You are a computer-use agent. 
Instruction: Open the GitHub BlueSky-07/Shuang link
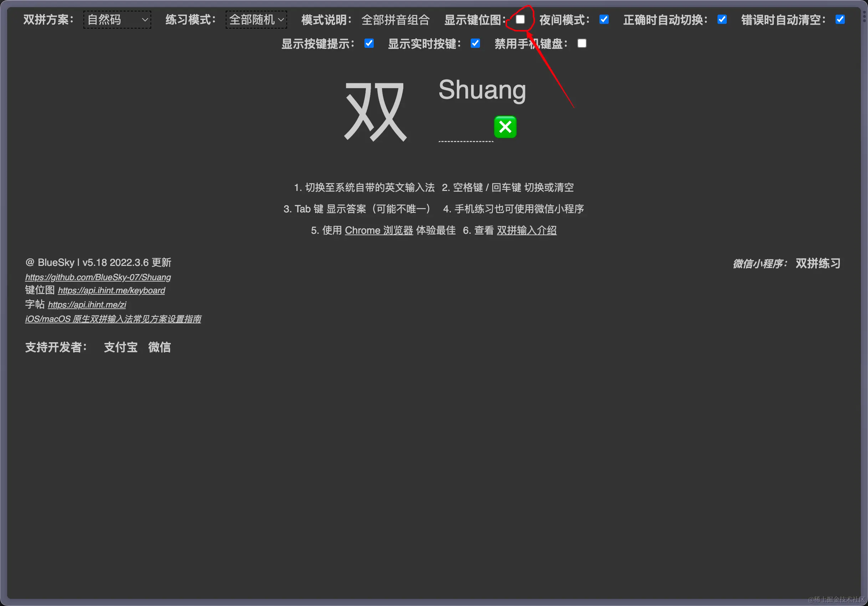[x=98, y=277]
